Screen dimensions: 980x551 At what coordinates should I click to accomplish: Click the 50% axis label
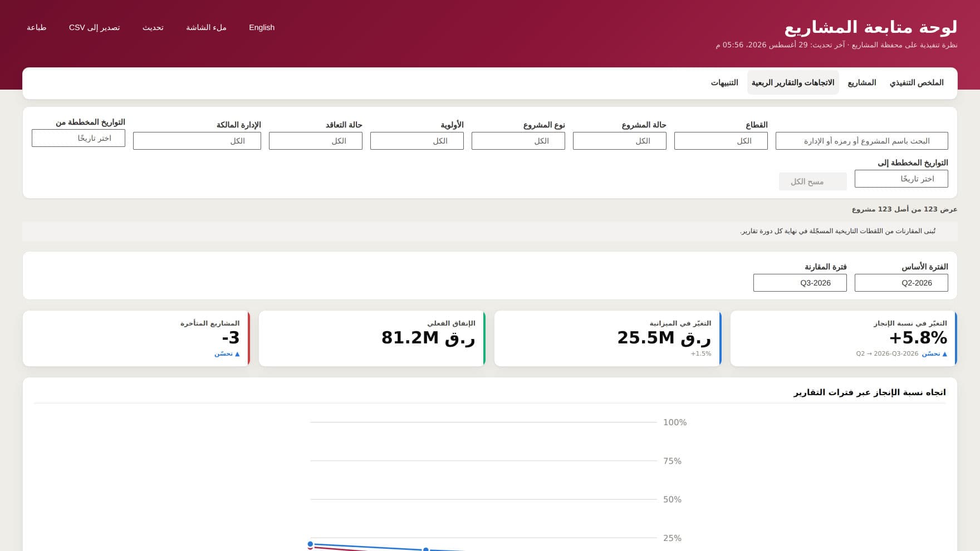pos(672,499)
